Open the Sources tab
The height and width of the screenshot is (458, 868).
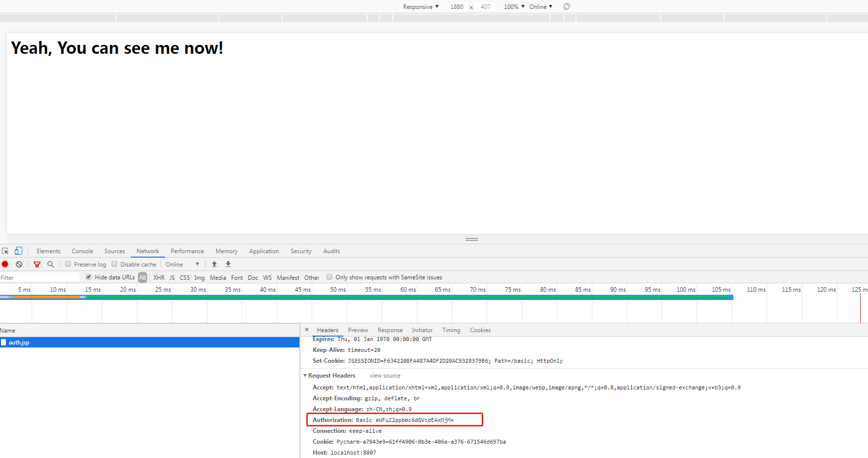tap(115, 251)
